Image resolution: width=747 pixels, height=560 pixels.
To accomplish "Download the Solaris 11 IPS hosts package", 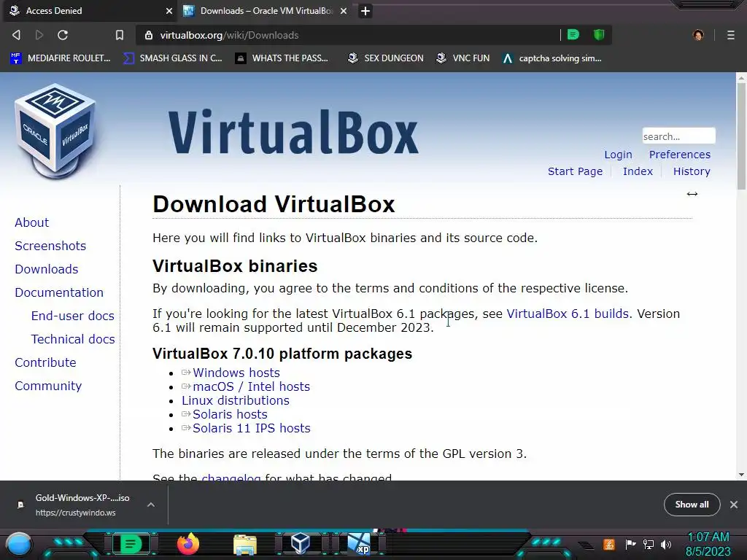I will pos(251,428).
